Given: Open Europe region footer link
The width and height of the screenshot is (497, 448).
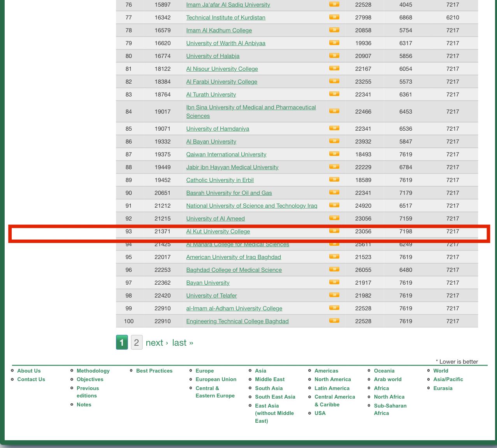Looking at the screenshot, I should (x=205, y=371).
